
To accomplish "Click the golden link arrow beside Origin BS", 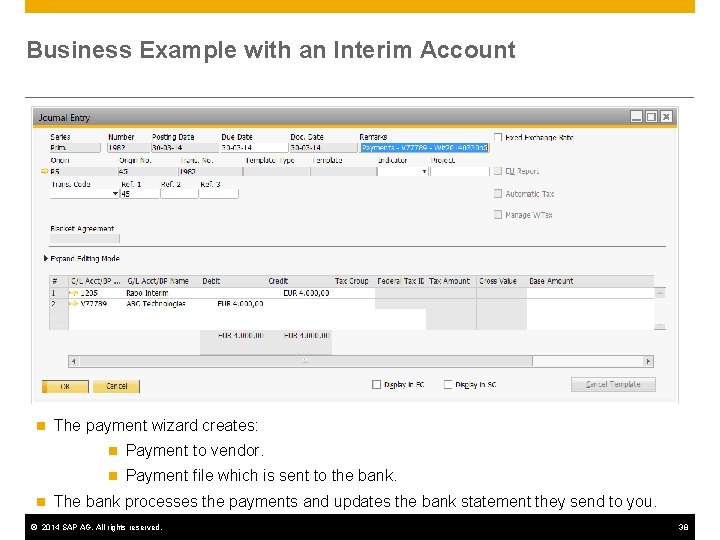I will [45, 171].
